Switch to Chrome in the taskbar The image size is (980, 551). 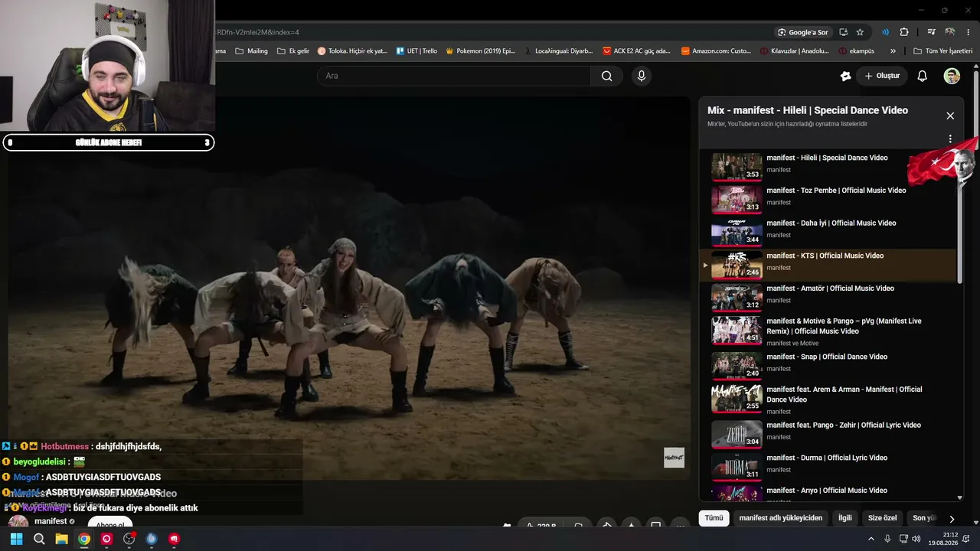click(x=84, y=539)
